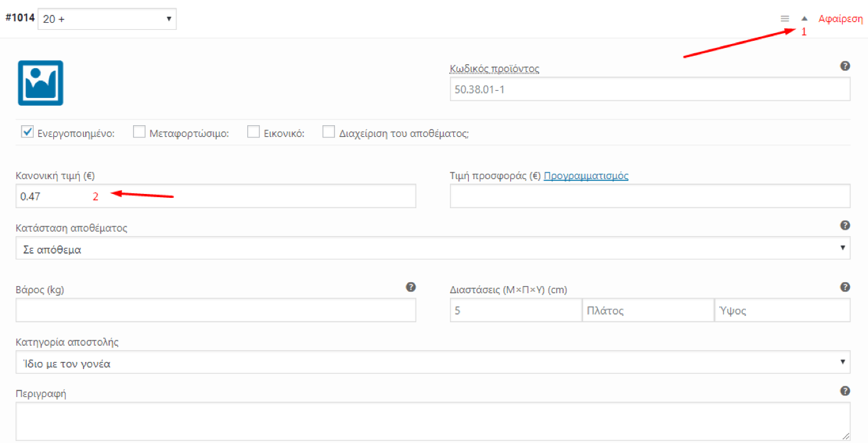Image resolution: width=868 pixels, height=443 pixels.
Task: Enable Διαχείριση του αποθέματος checkbox
Action: (x=329, y=132)
